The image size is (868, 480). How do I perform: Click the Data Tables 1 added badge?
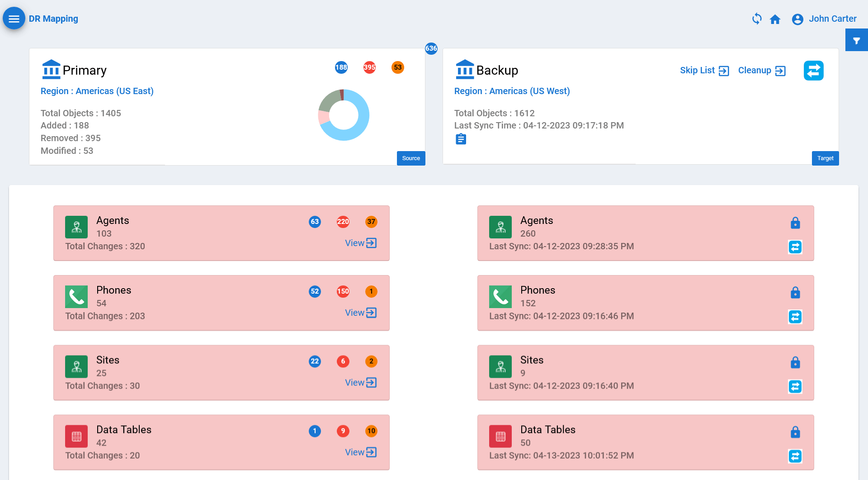click(315, 431)
